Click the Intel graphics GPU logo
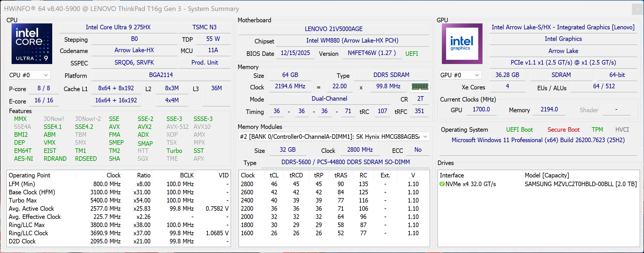This screenshot has height=253, width=644. [462, 44]
